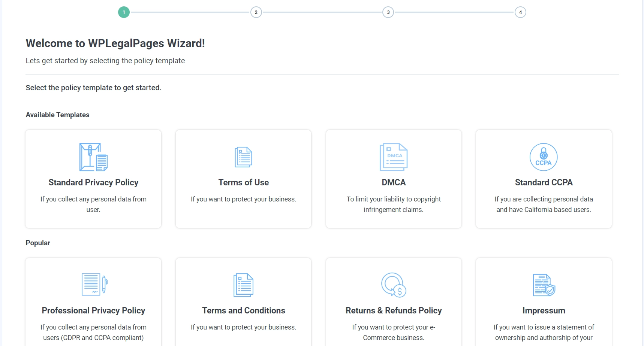Click the Standard CCPA lock icon
This screenshot has width=644, height=346.
[543, 157]
